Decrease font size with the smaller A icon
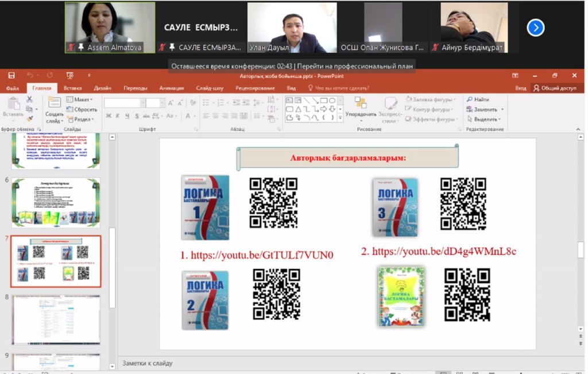Image resolution: width=588 pixels, height=374 pixels. pyautogui.click(x=180, y=103)
